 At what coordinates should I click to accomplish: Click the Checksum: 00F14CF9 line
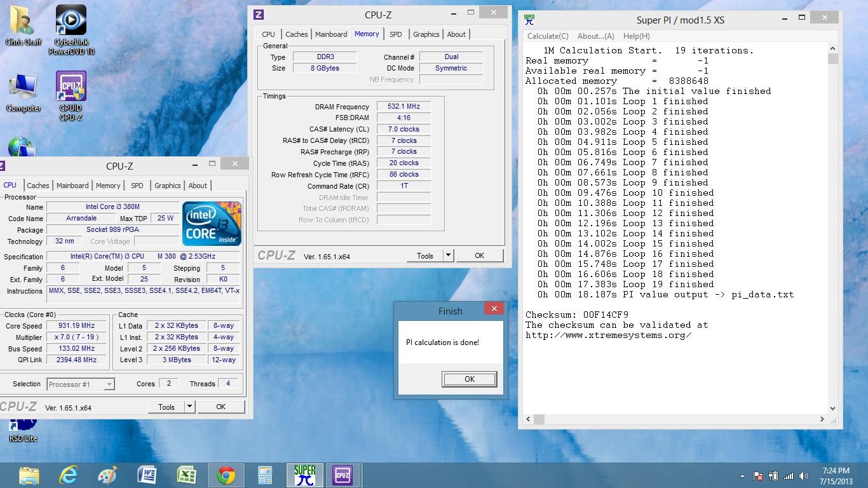pyautogui.click(x=576, y=315)
